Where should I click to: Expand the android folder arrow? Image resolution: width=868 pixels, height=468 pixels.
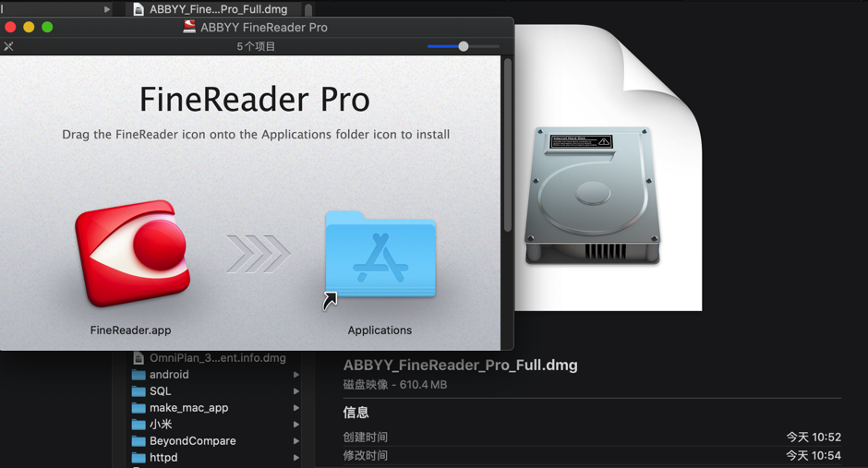tap(296, 375)
